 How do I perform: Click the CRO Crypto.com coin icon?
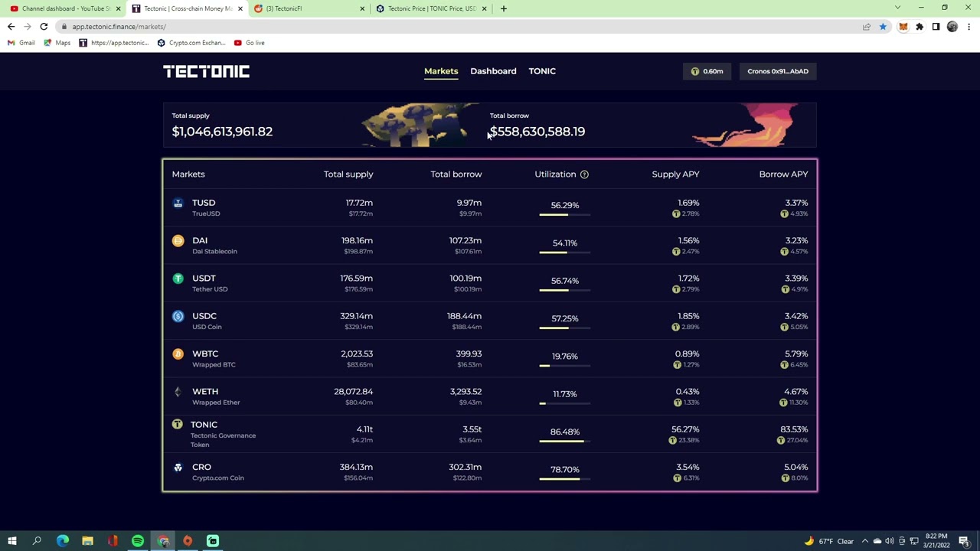tap(178, 467)
